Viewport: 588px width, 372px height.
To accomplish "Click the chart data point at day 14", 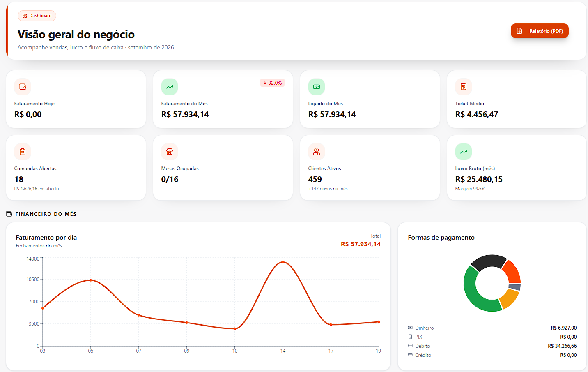I will [283, 262].
